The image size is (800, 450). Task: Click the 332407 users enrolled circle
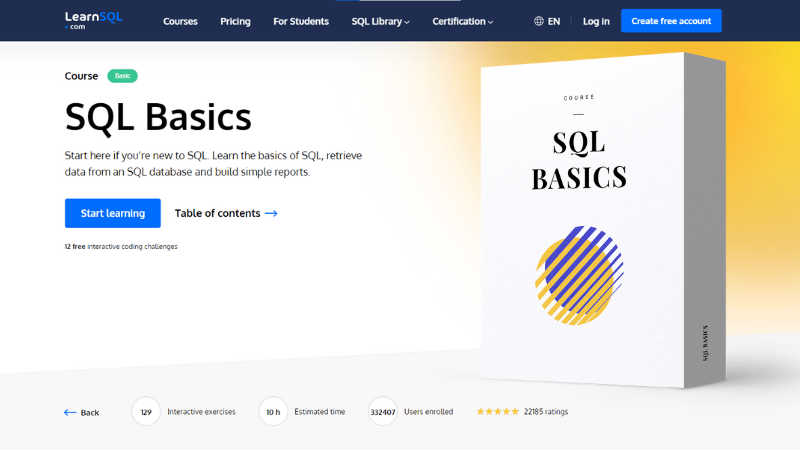383,412
